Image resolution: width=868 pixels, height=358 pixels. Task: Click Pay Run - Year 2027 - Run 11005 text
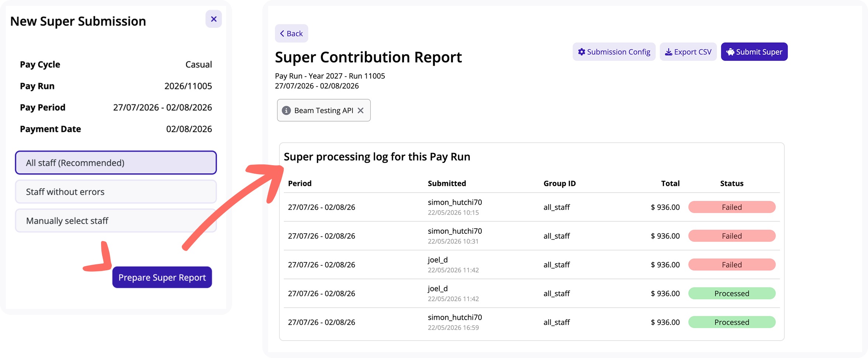tap(330, 76)
